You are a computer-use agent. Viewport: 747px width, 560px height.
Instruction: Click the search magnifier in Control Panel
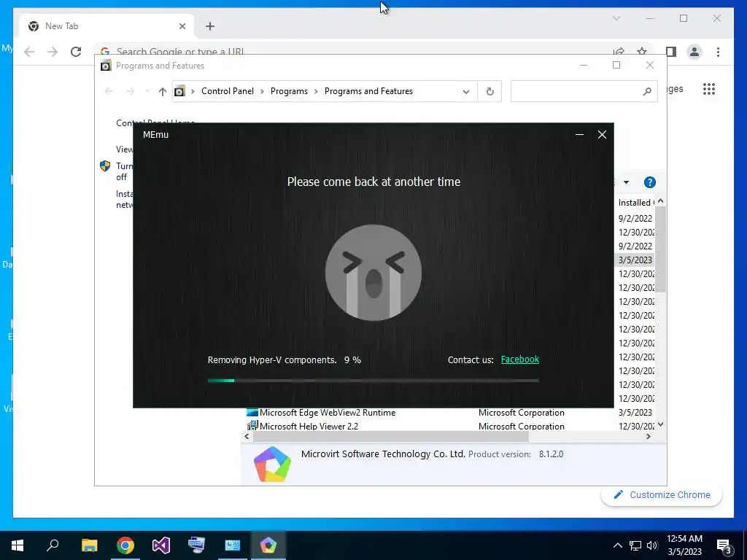coord(647,91)
